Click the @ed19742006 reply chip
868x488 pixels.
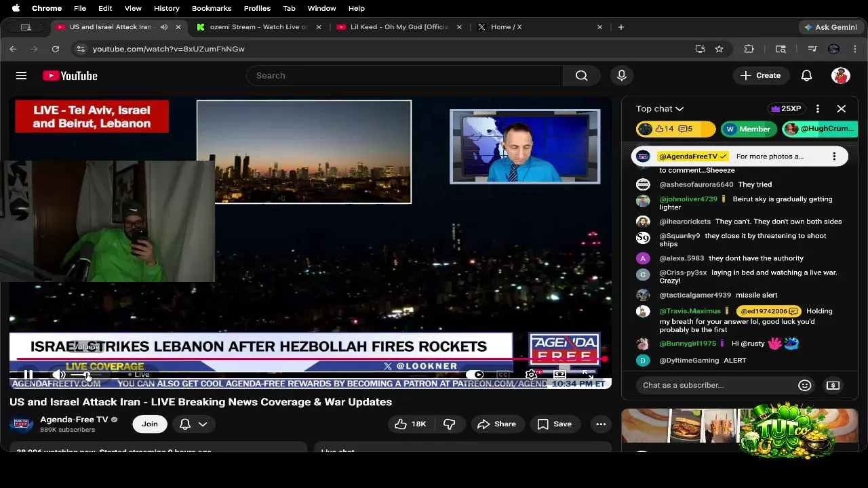pyautogui.click(x=768, y=311)
